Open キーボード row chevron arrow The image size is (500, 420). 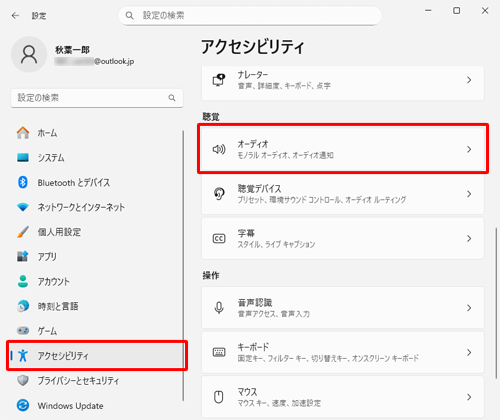coord(469,352)
